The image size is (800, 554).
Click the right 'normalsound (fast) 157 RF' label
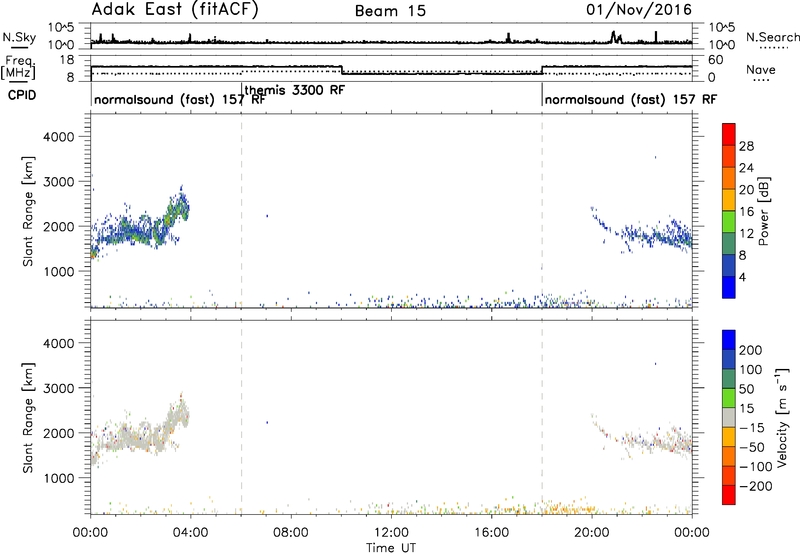[631, 99]
